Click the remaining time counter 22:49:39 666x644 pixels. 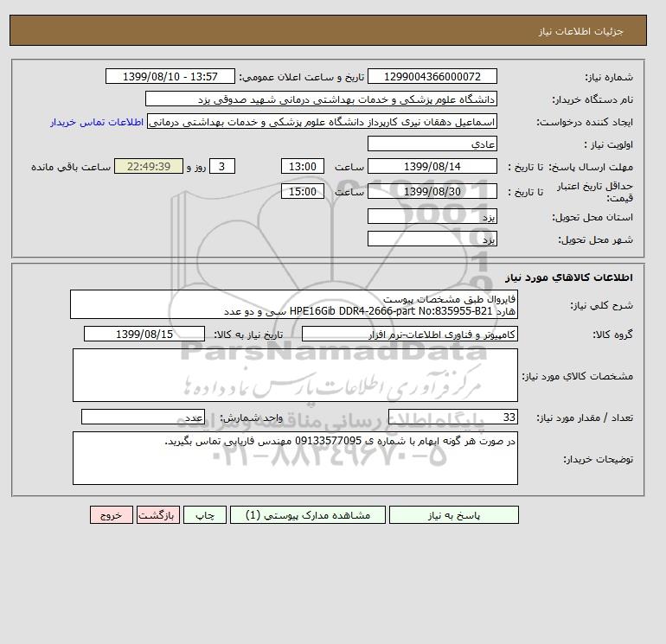coord(149,167)
